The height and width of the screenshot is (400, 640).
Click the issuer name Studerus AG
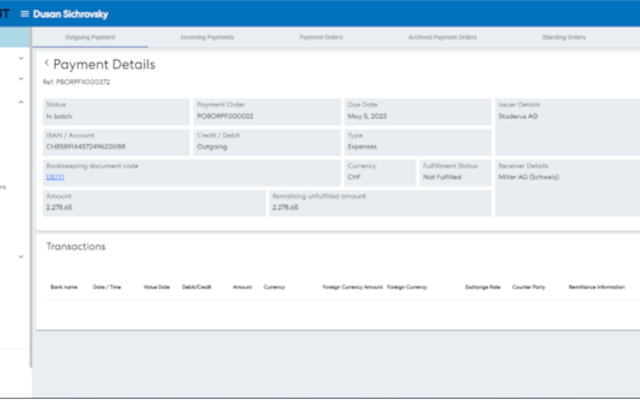coord(518,116)
